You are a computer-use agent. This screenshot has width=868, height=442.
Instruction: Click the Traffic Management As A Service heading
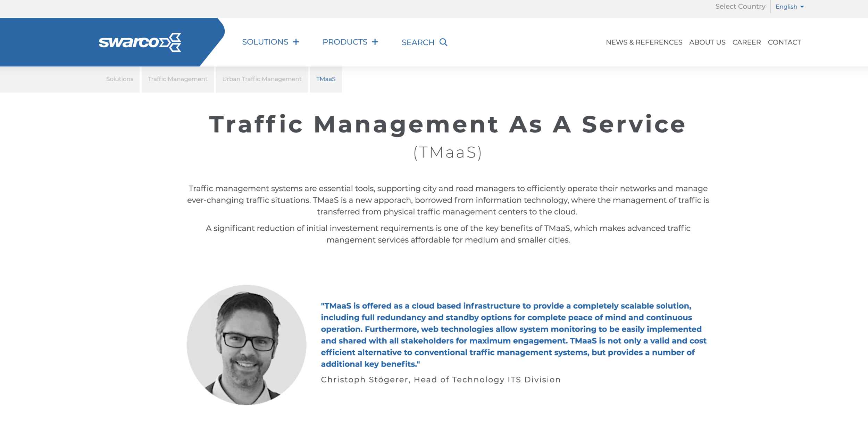pos(448,124)
